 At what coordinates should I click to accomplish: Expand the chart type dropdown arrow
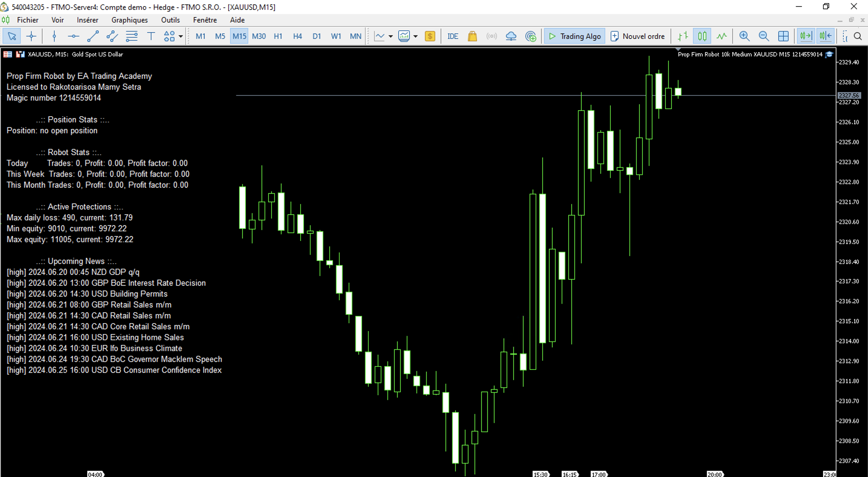tap(391, 36)
